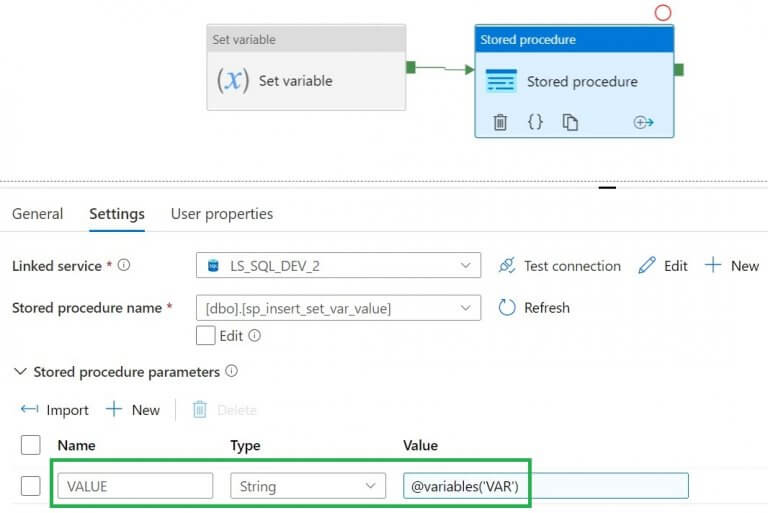This screenshot has height=513, width=768.
Task: Enable the Edit checkbox under stored procedure name
Action: pos(206,336)
